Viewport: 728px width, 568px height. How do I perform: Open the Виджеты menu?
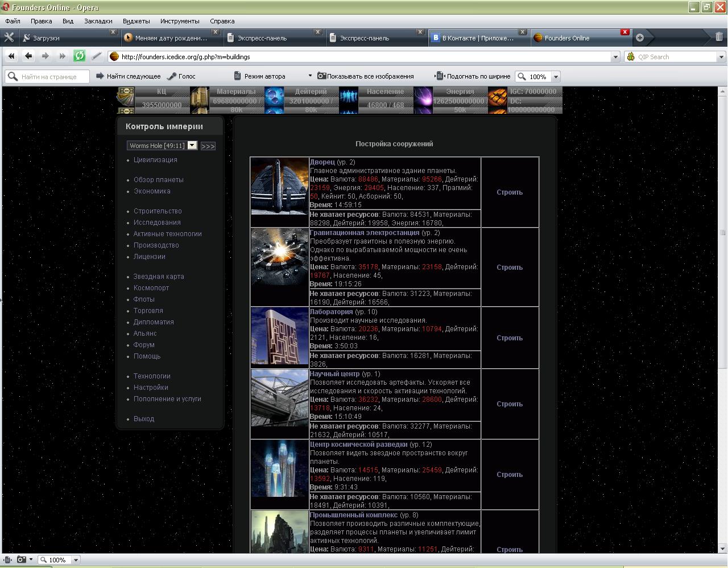coord(136,21)
